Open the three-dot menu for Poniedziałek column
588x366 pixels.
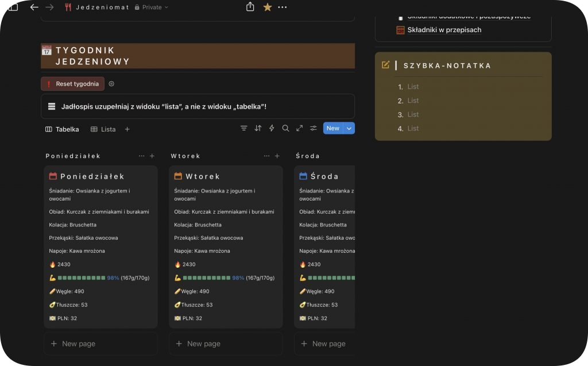pyautogui.click(x=142, y=156)
